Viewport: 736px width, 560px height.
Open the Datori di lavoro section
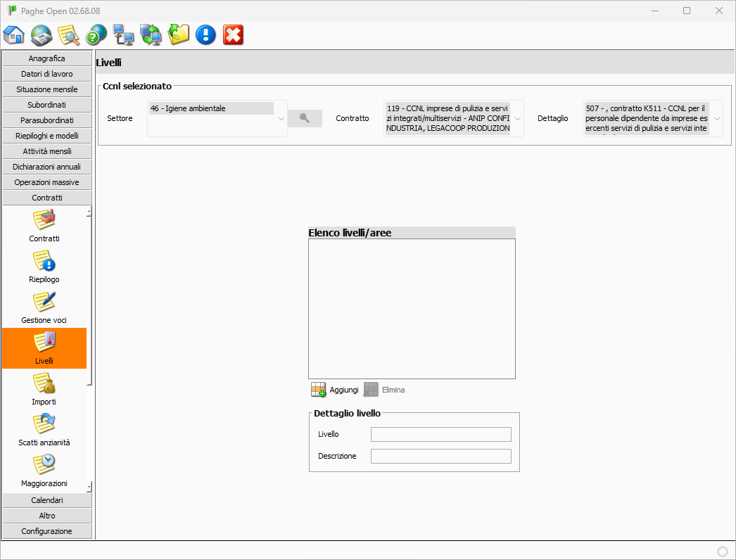click(x=47, y=74)
